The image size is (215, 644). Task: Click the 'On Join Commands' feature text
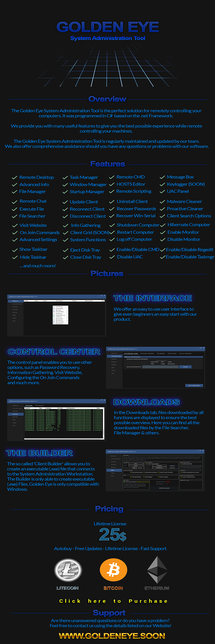click(40, 233)
